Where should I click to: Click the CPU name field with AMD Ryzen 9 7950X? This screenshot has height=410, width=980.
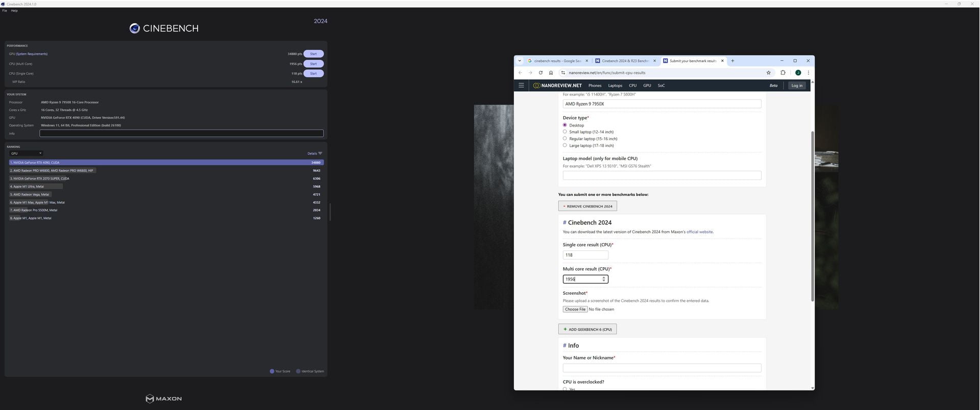[x=661, y=104]
